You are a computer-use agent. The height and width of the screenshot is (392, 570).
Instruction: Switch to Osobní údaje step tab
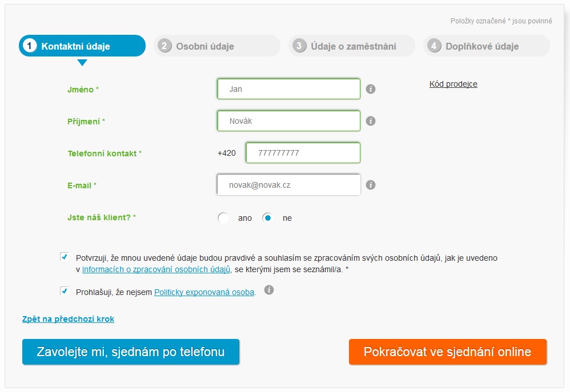point(217,46)
